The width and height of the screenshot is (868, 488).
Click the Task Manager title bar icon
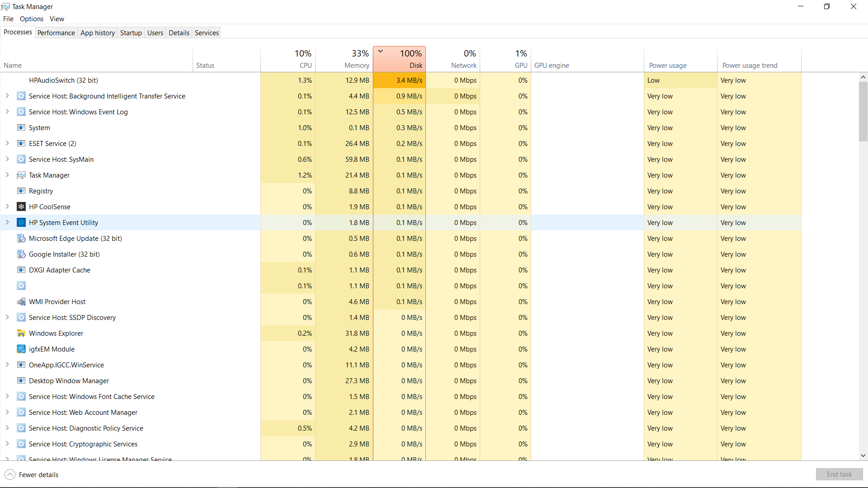tap(5, 6)
